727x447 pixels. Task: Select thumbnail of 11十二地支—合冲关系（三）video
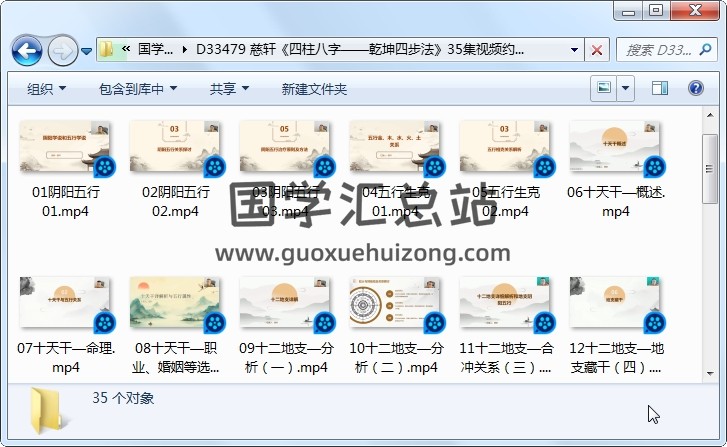point(505,303)
